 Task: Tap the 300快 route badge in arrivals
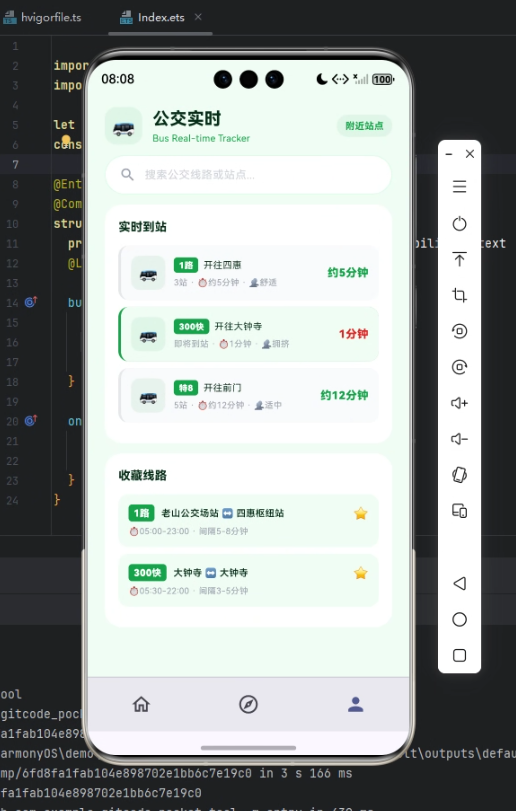coord(191,326)
